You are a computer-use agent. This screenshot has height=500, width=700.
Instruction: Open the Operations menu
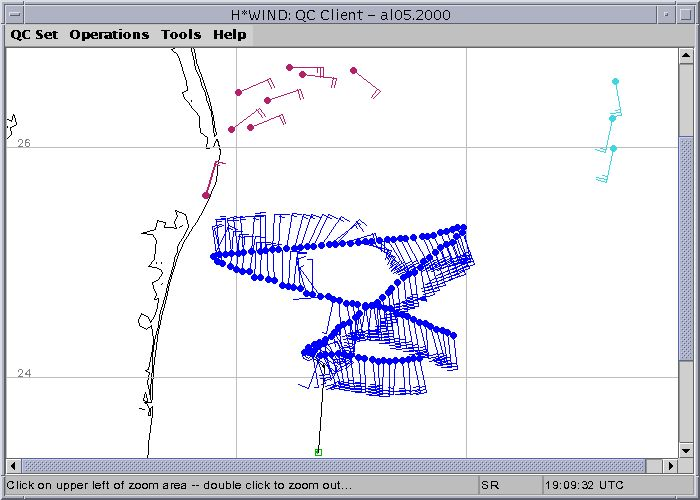[109, 34]
